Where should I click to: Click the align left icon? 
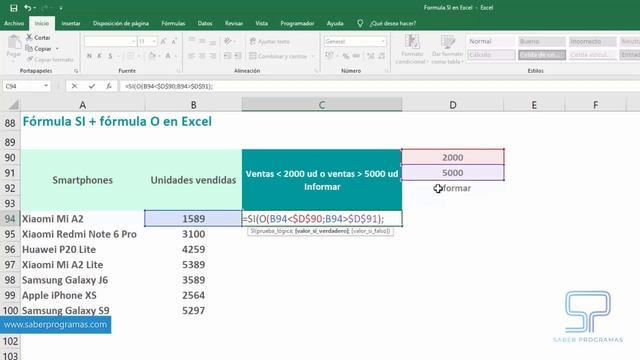coord(191,56)
